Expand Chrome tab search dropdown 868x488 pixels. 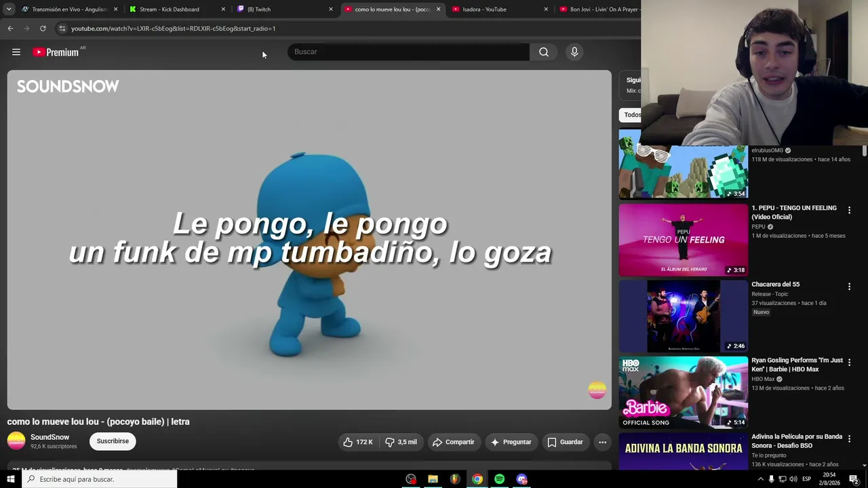[x=9, y=9]
